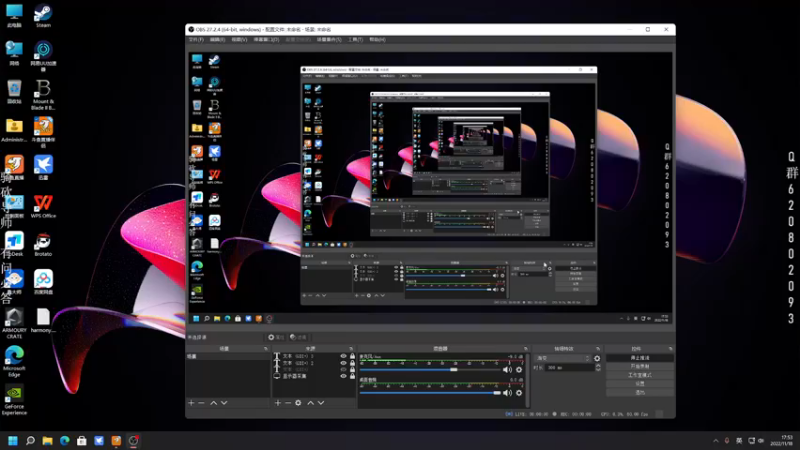Screen dimensions: 800x450
Task: Open 工具(T) menu
Action: pyautogui.click(x=356, y=40)
